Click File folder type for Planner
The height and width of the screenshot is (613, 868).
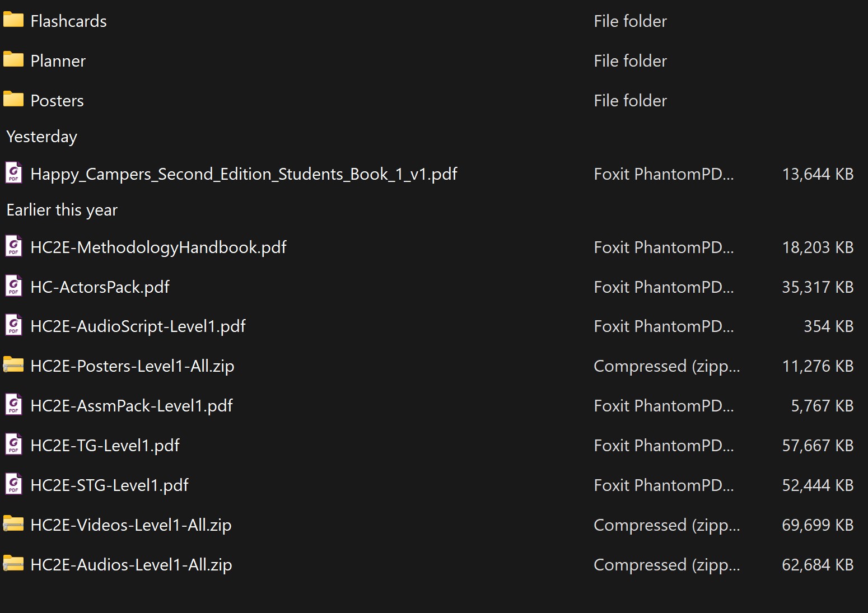pos(630,61)
